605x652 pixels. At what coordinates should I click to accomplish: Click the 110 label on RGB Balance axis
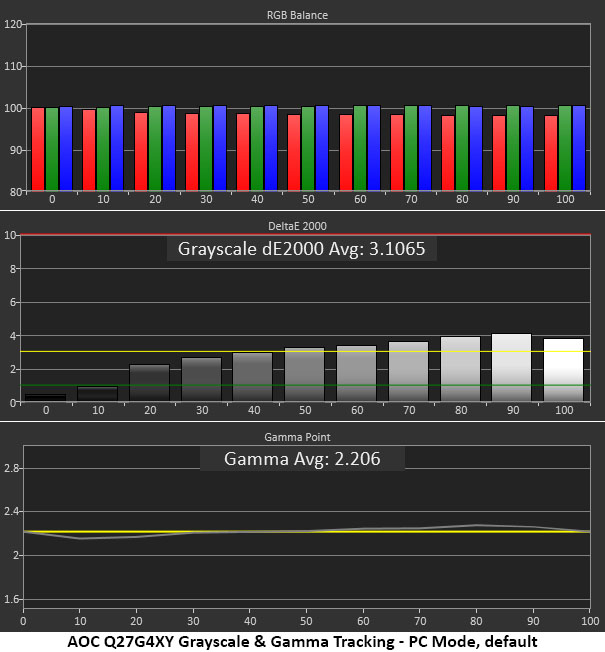[x=13, y=66]
